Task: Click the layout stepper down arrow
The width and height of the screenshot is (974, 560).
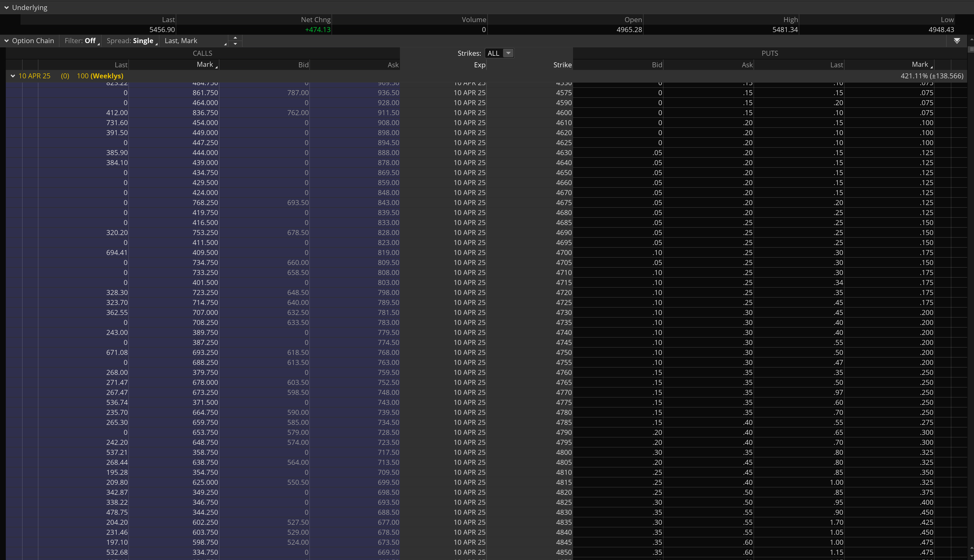Action: pos(235,44)
